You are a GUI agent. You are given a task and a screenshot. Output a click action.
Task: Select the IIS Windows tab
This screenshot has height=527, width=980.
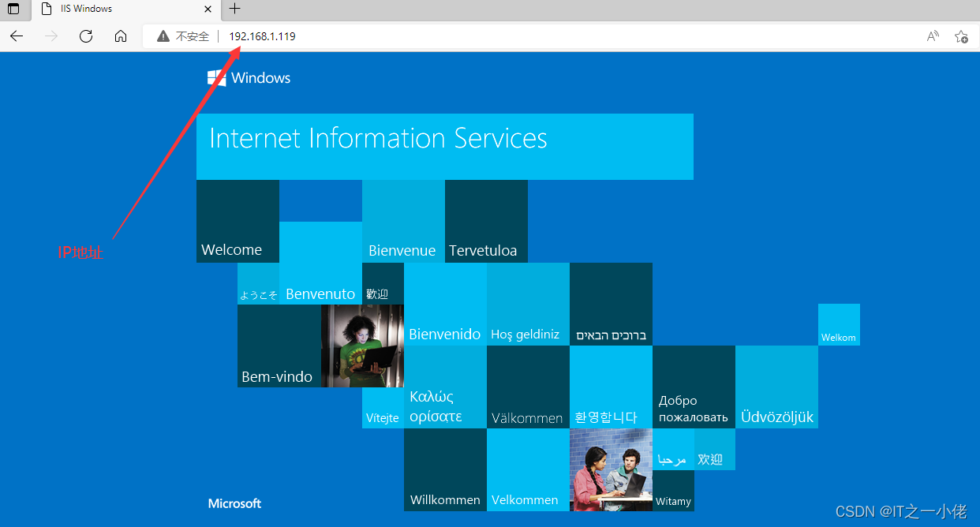(125, 9)
